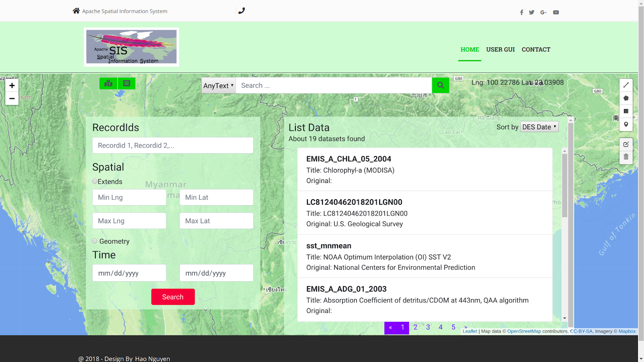Screen dimensions: 644x362
Task: Zoom out the map with minus button
Action: tap(12, 99)
